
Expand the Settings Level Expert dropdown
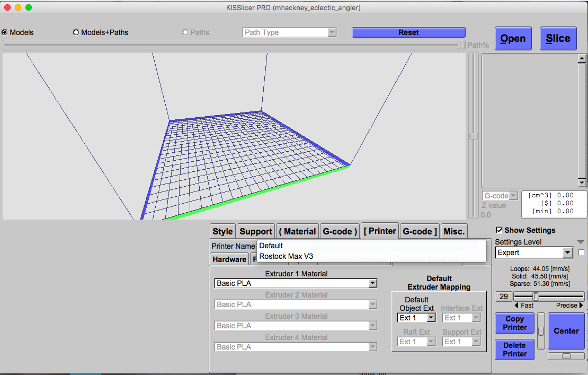568,252
